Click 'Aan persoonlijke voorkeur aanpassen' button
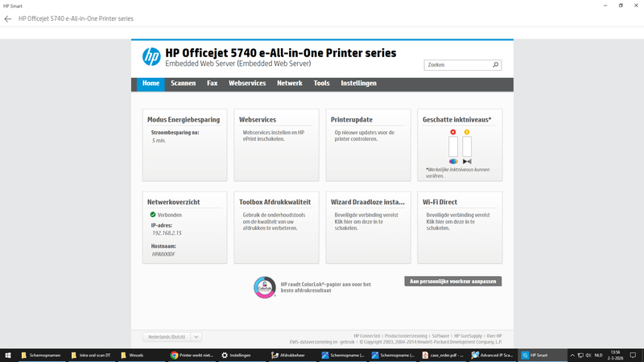Viewport: 644px width, 362px height. (x=453, y=281)
